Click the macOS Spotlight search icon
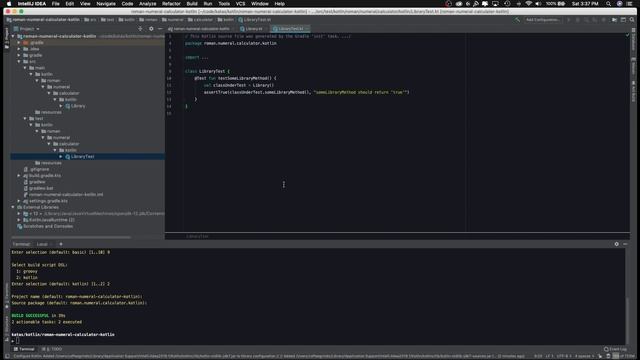The height and width of the screenshot is (360, 640). [608, 4]
